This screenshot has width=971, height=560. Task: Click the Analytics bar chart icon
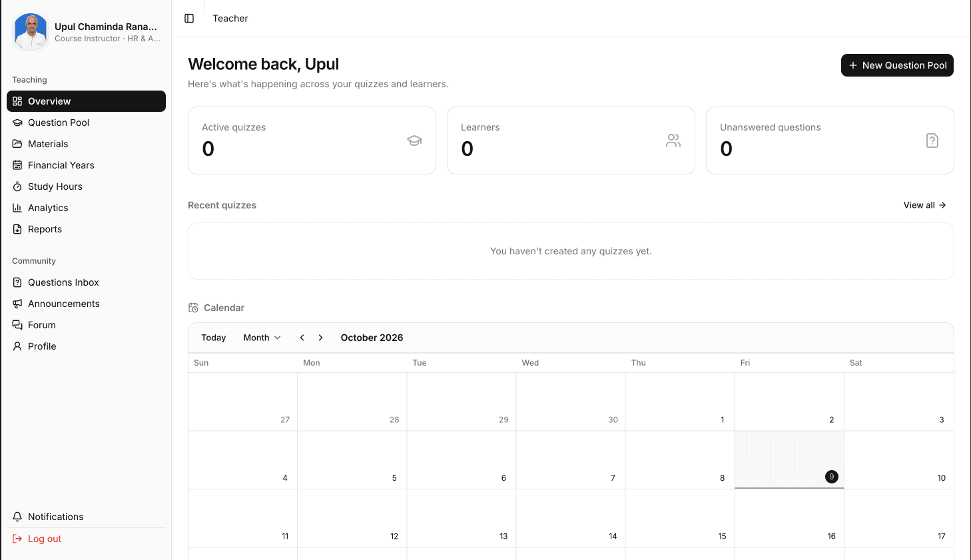(17, 208)
